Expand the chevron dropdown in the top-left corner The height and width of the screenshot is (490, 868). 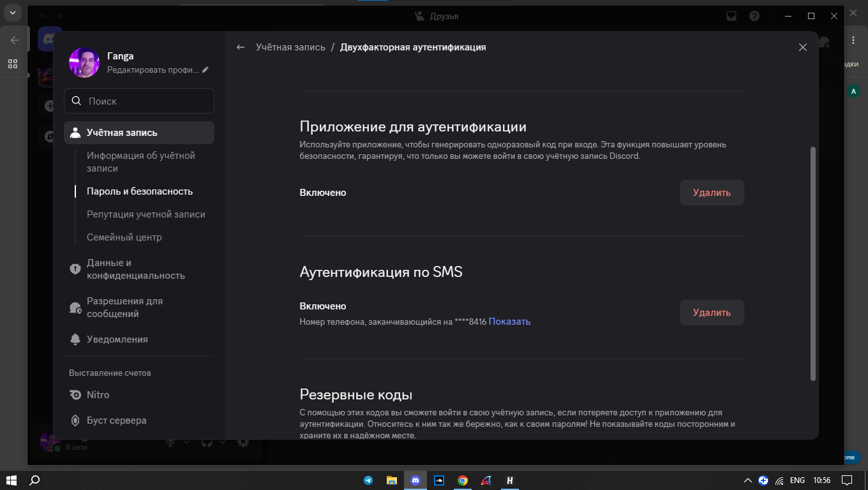(12, 12)
